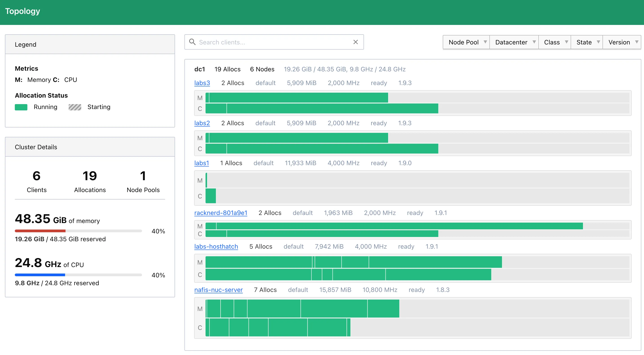This screenshot has height=355, width=644.
Task: Visit the labs-hosthatch client page
Action: coord(216,246)
